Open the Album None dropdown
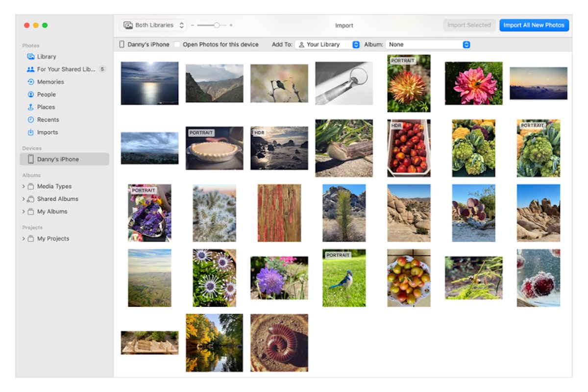Viewport: 588px width, 392px height. 428,45
